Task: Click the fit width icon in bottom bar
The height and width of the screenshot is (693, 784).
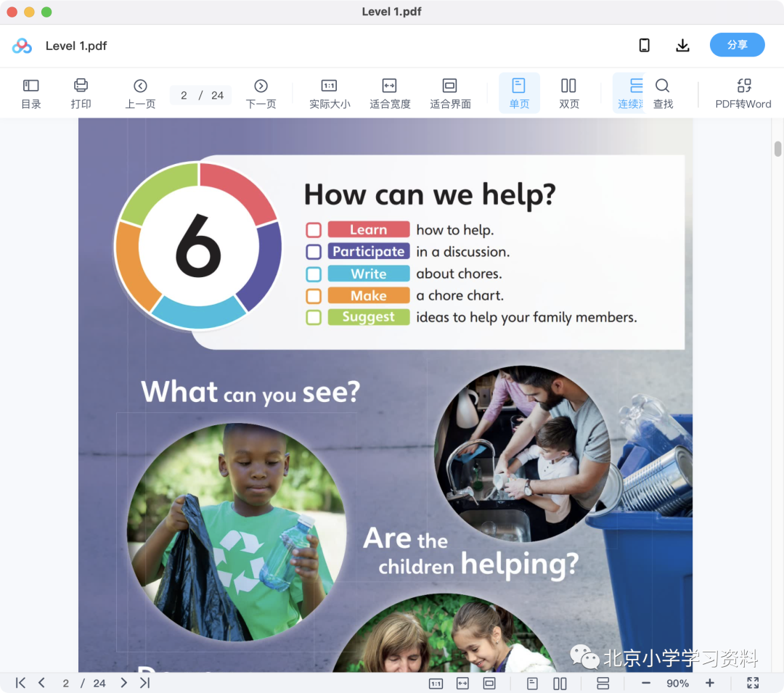Action: coord(462,684)
